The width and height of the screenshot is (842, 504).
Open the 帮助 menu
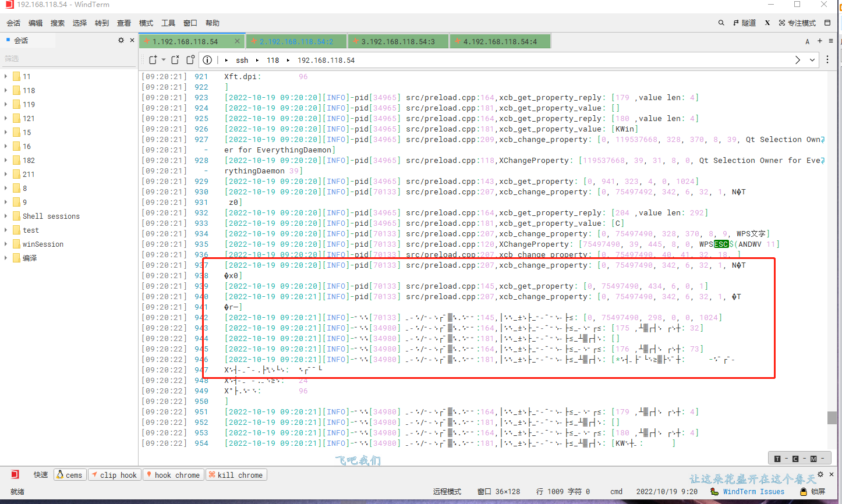tap(213, 23)
